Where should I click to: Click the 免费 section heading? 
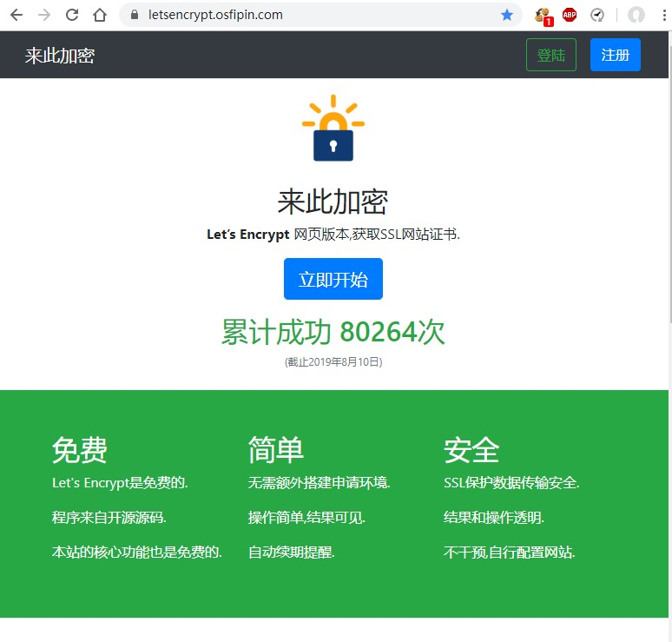[x=80, y=450]
